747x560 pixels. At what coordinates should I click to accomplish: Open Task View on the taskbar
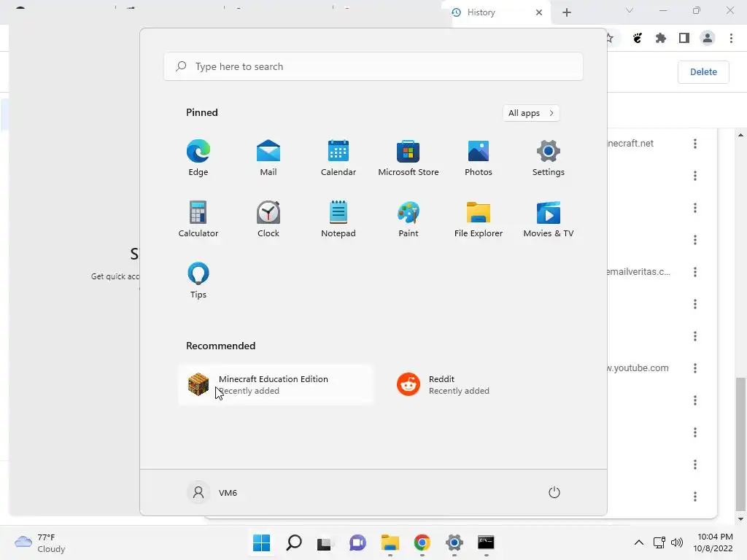pyautogui.click(x=325, y=542)
